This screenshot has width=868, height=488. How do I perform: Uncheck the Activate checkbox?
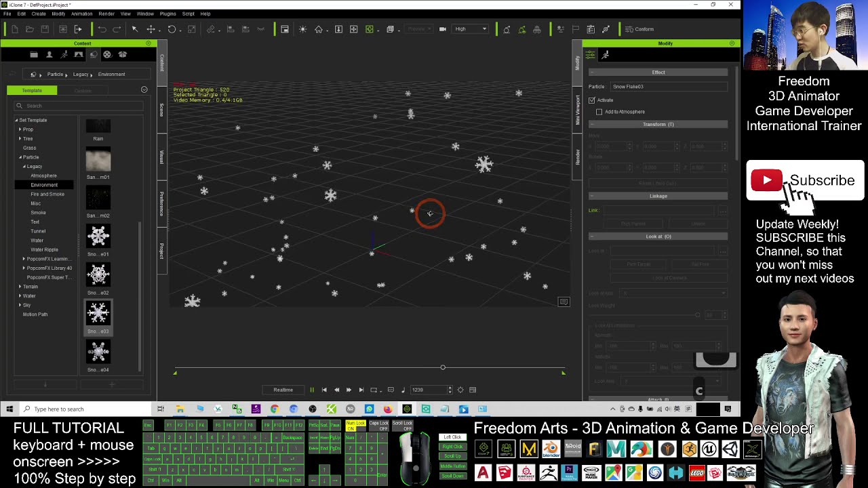592,100
